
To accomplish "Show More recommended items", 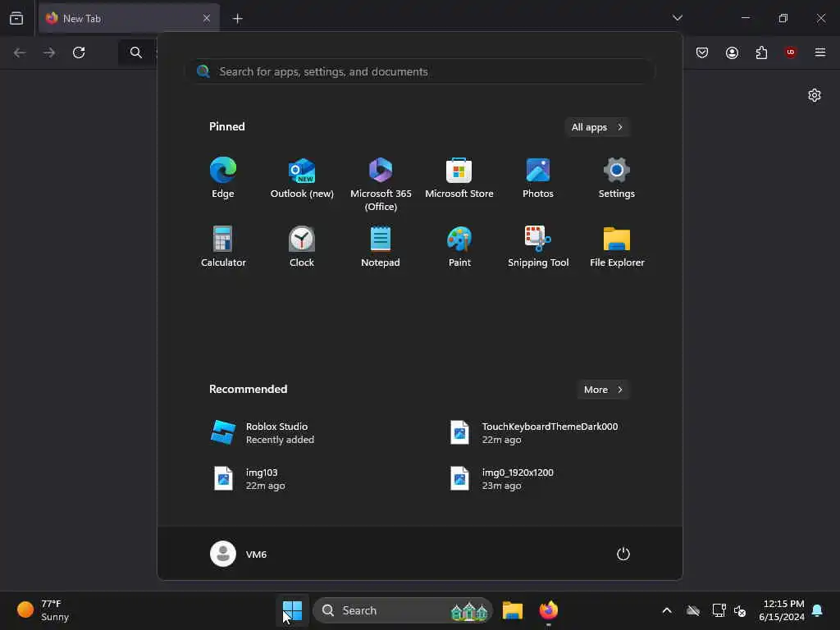I will tap(603, 390).
